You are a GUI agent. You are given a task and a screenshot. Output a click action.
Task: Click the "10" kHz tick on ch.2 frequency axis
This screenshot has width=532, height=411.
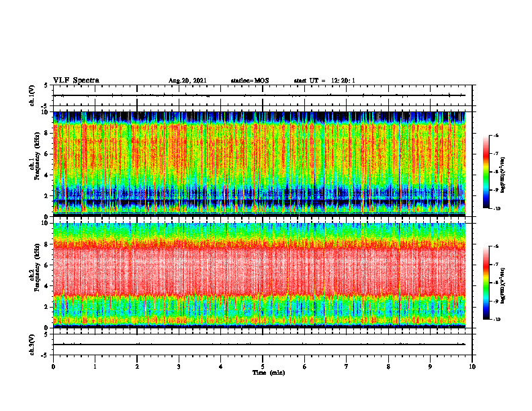pos(46,223)
